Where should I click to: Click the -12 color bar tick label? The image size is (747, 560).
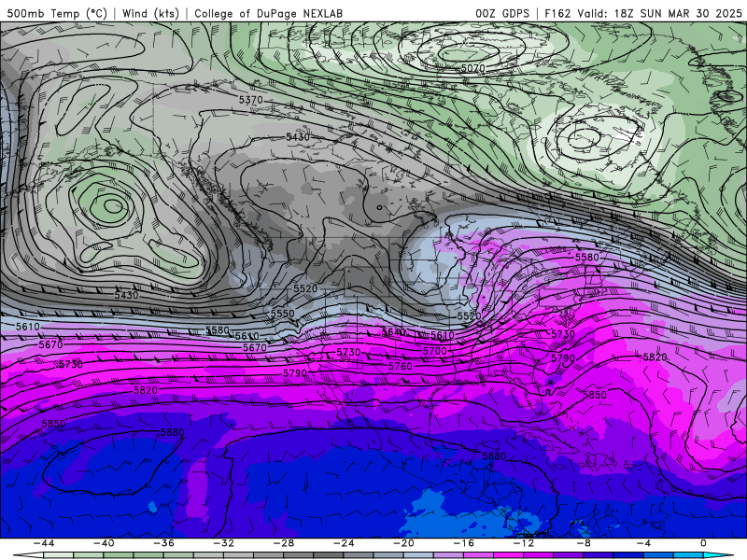coord(524,543)
